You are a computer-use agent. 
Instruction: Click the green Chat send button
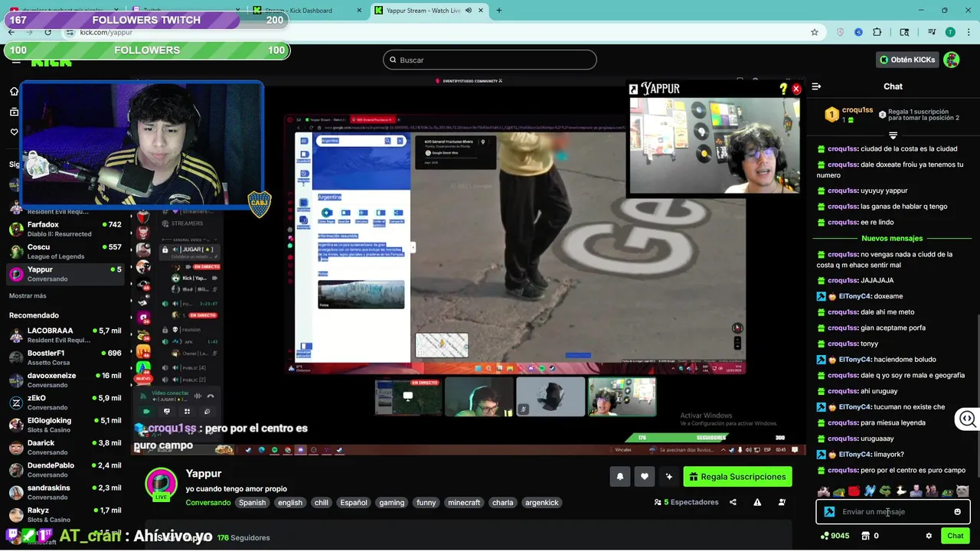[x=955, y=536]
